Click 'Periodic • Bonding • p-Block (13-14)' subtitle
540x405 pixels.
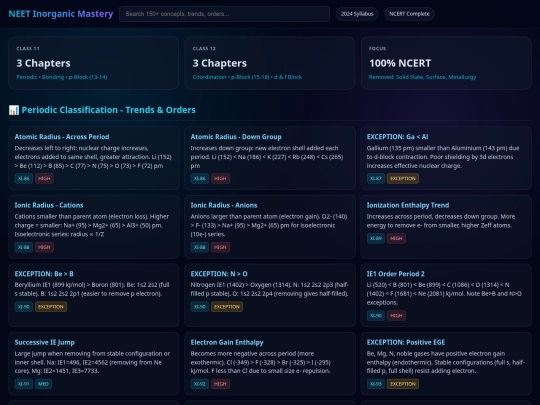(62, 77)
